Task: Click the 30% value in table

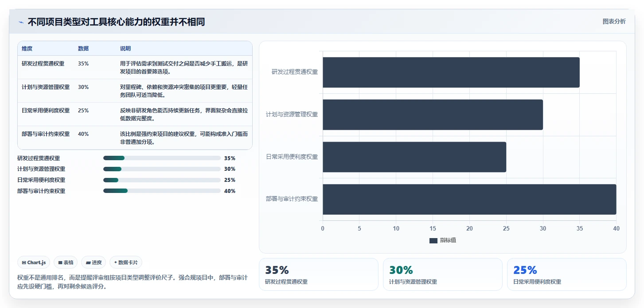Action: pos(83,87)
